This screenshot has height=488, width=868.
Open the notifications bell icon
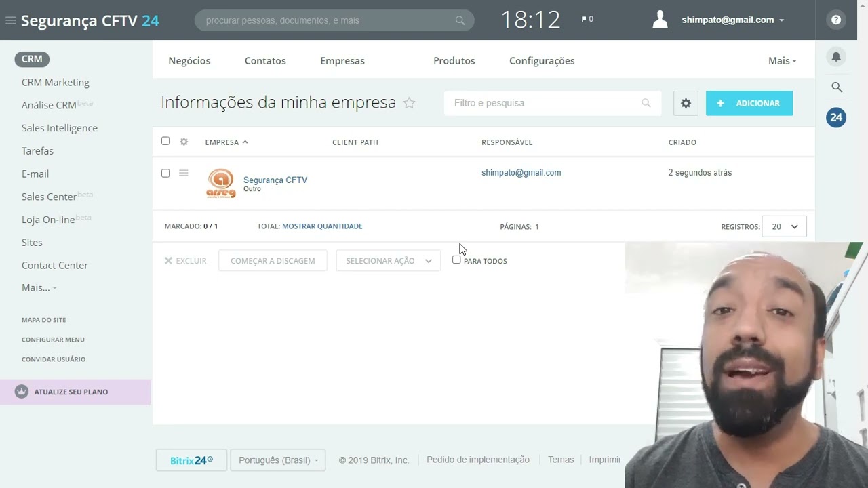[x=836, y=56]
